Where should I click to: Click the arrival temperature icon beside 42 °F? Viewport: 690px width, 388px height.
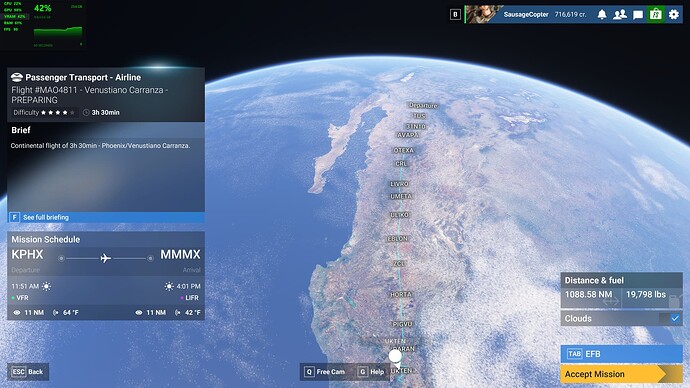coord(178,313)
